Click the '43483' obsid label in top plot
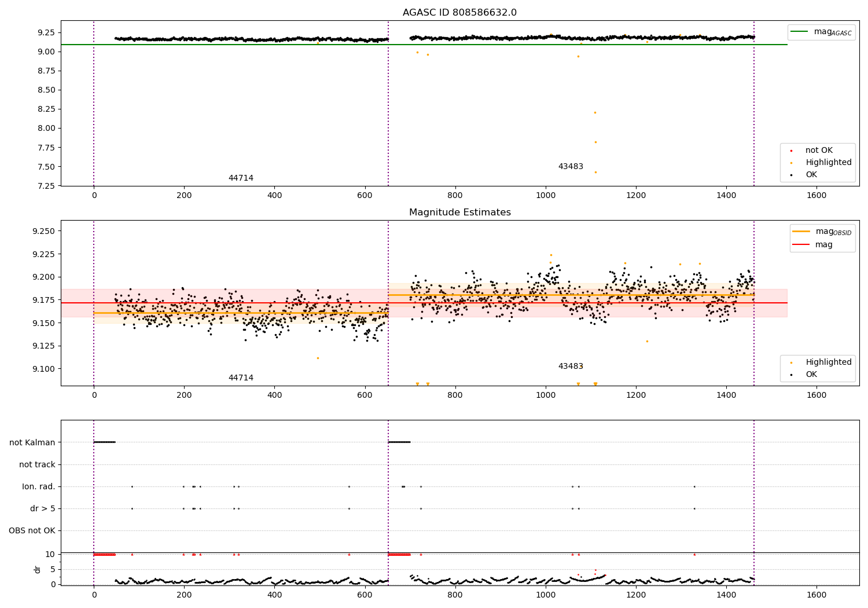Screen dimensions: 868x608 point(571,166)
